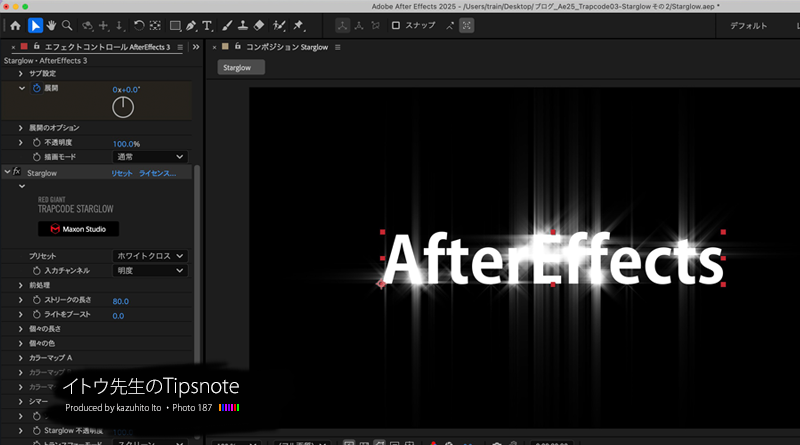
Task: Open the Effect Controls panel menu icon
Action: coord(180,47)
